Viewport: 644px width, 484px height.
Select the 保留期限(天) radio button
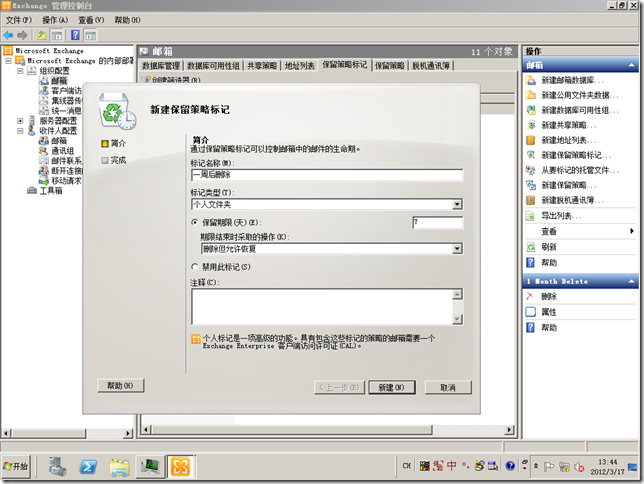(194, 222)
